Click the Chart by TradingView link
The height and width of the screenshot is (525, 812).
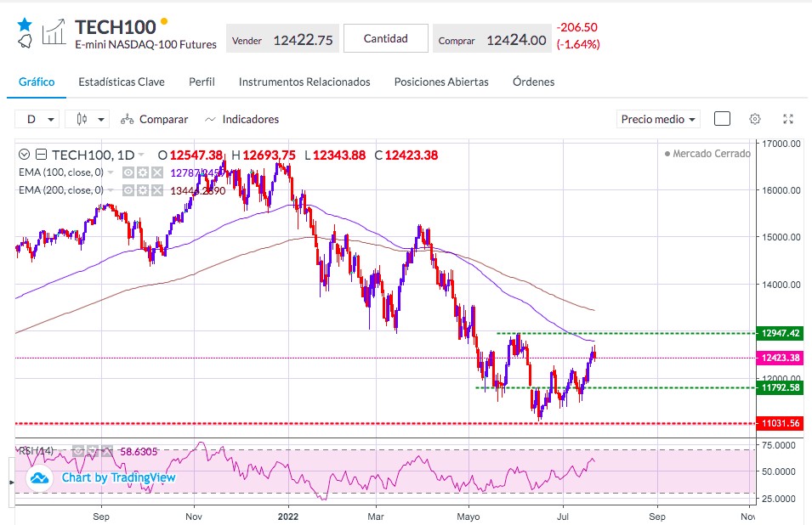pos(118,477)
